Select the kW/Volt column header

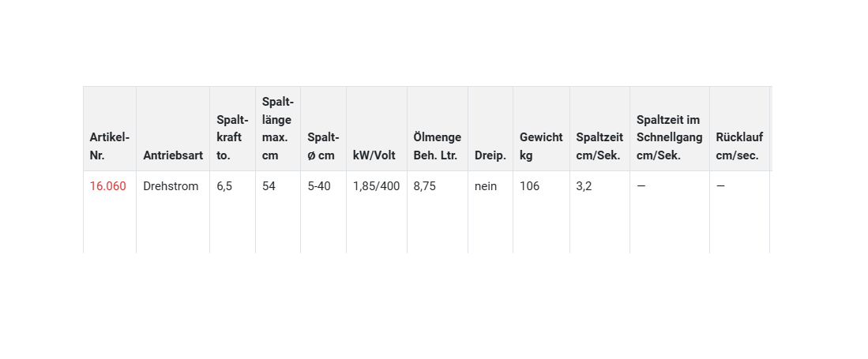374,155
